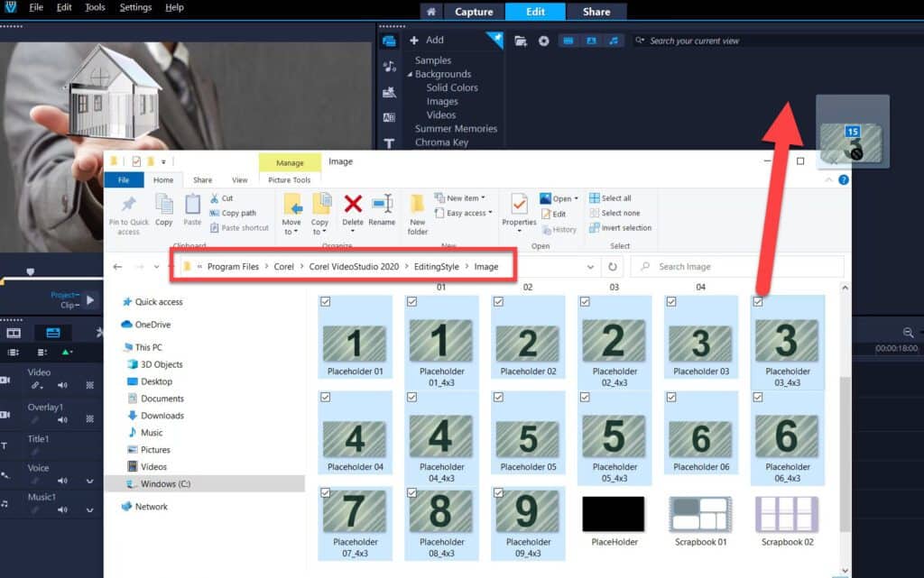Screen dimensions: 924x578
Task: Switch to the Share tab in VideoStudio
Action: pos(596,12)
